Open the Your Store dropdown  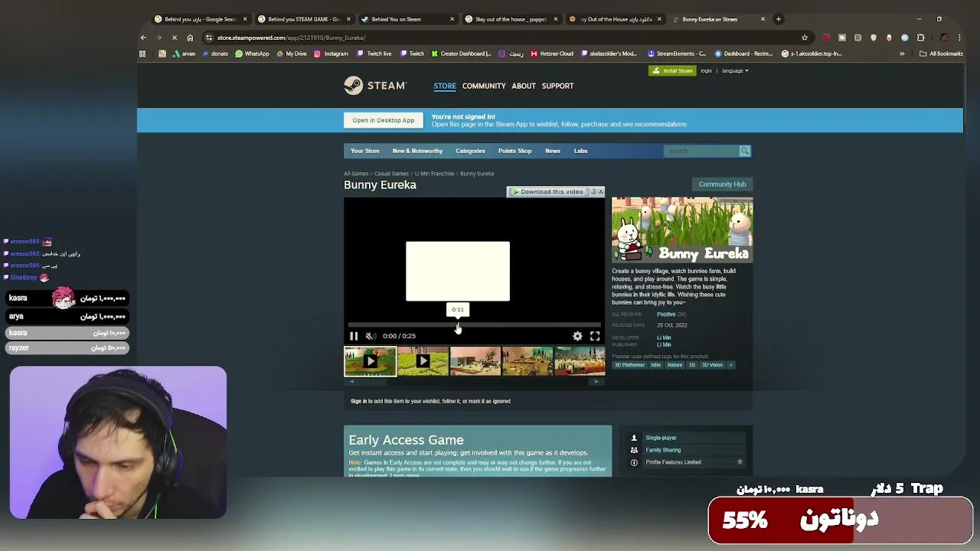pyautogui.click(x=365, y=151)
